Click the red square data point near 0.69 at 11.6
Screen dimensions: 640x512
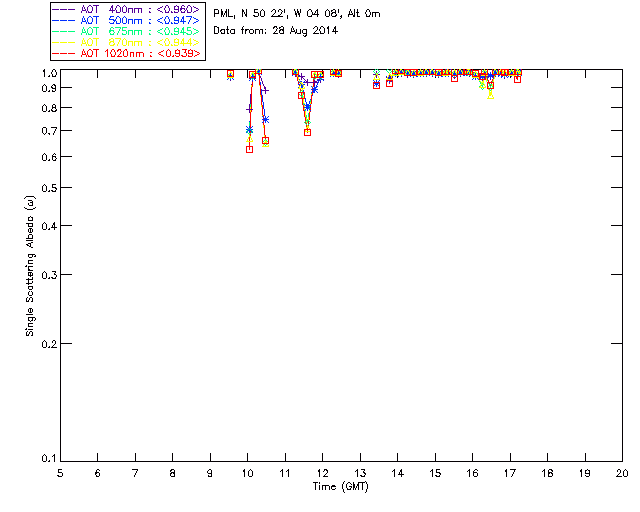tap(308, 132)
